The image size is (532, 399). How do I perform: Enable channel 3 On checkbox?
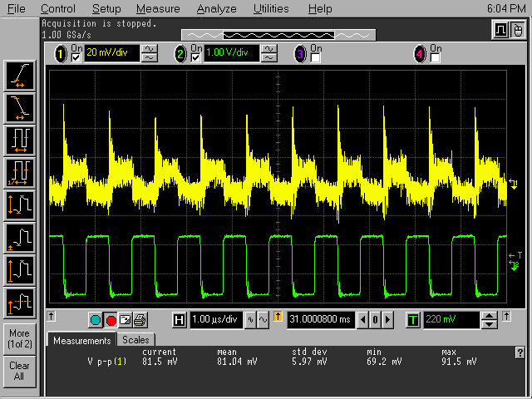coord(316,58)
